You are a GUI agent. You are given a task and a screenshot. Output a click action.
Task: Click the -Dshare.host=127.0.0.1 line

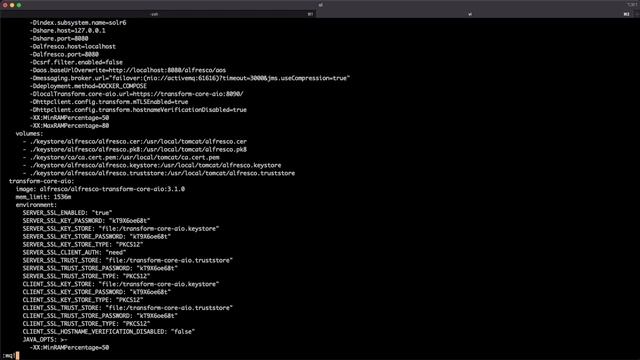(67, 31)
